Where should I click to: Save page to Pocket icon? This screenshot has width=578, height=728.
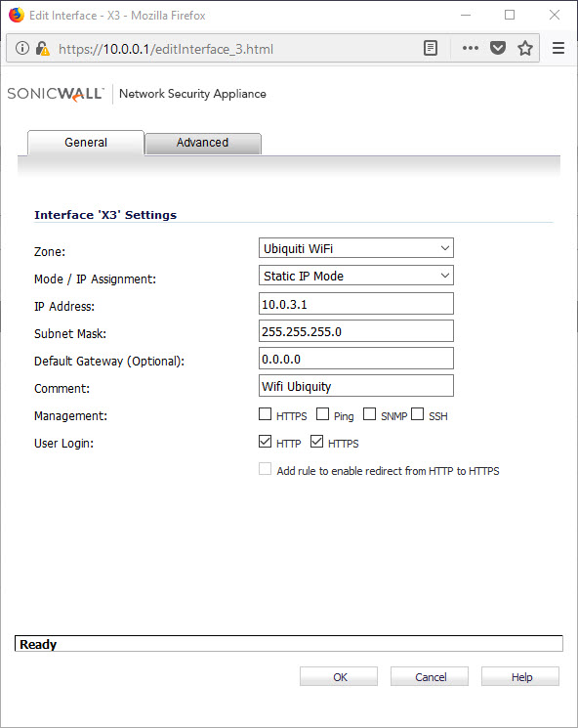pyautogui.click(x=498, y=48)
